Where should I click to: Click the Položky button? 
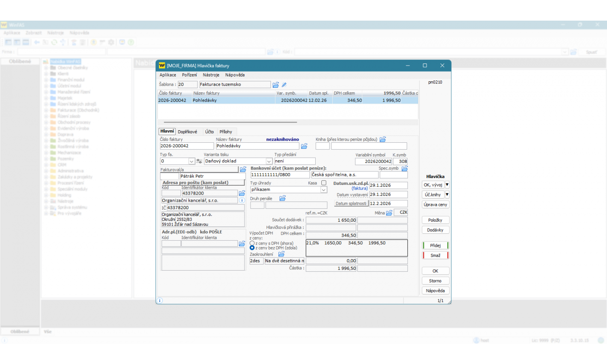tap(435, 220)
